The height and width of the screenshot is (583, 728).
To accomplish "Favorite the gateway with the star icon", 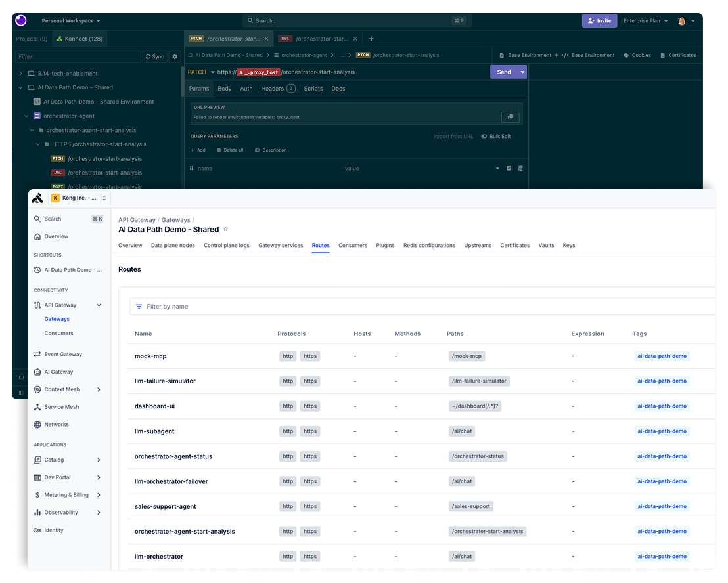I will (225, 229).
